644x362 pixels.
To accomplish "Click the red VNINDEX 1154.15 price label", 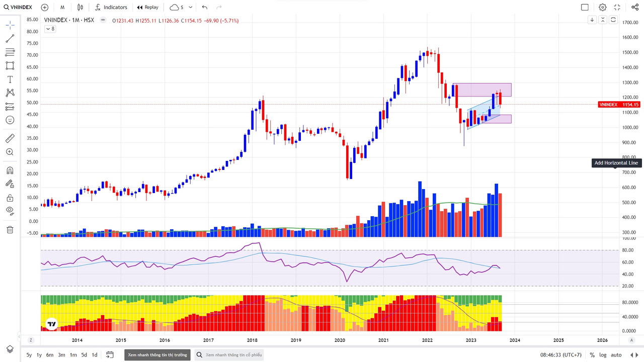I will (x=619, y=105).
